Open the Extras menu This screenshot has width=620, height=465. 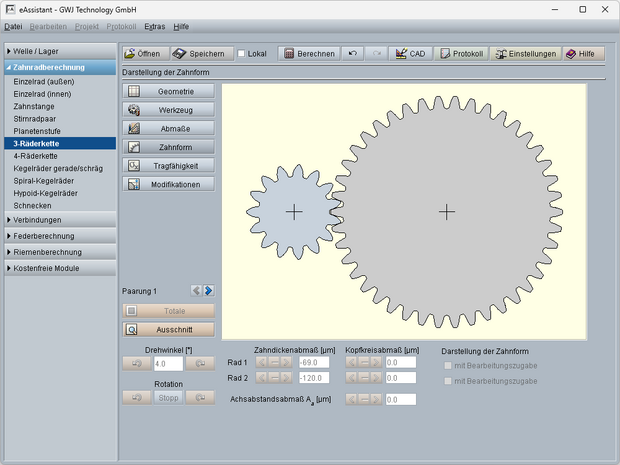coord(153,24)
